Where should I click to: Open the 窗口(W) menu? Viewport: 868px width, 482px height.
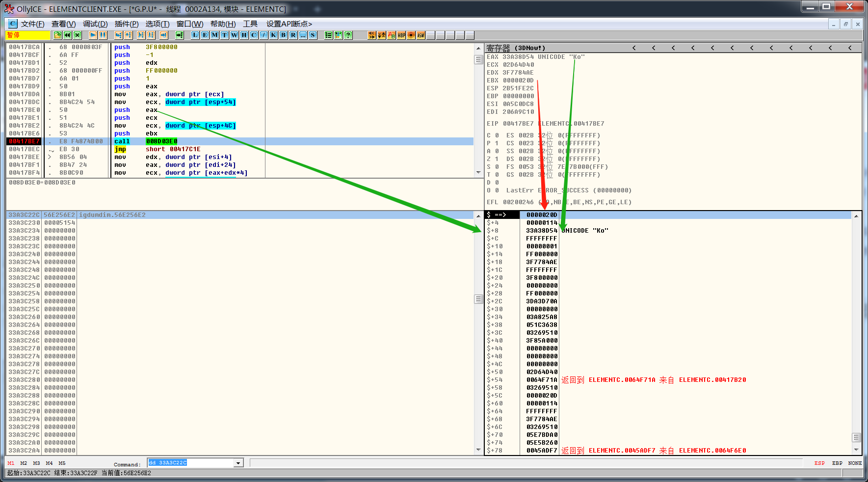(x=190, y=24)
